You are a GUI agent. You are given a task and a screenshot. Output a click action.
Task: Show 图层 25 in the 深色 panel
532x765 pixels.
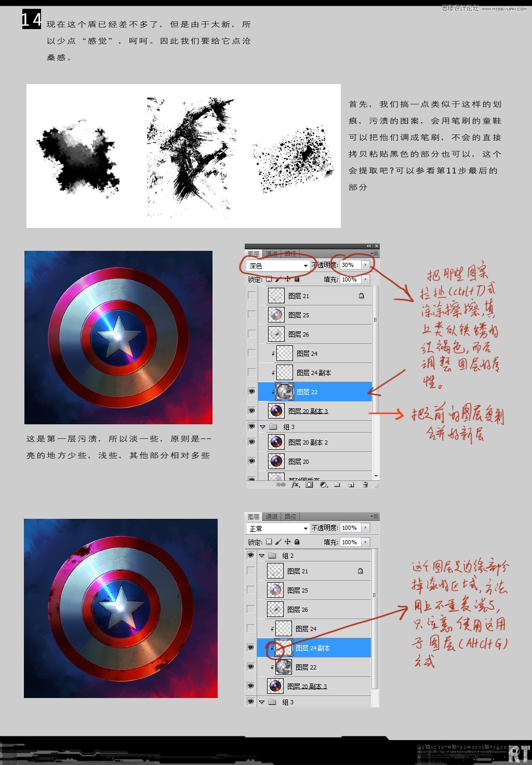[x=251, y=315]
